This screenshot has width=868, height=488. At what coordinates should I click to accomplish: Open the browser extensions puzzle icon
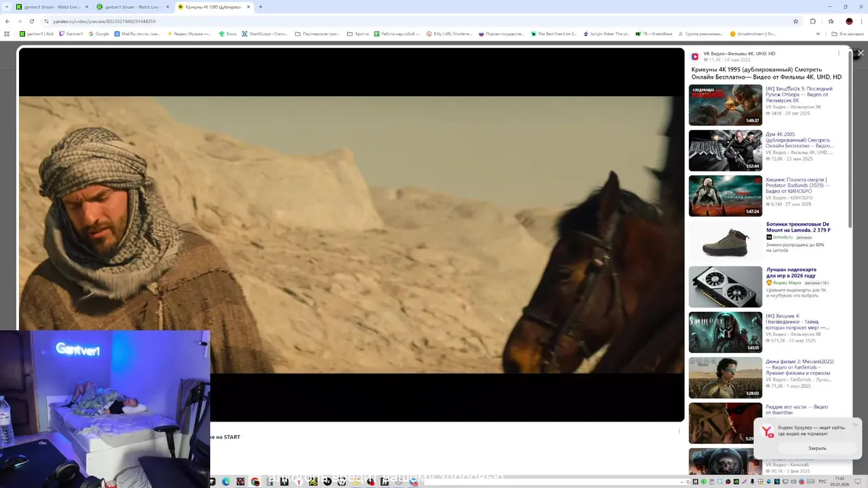813,21
